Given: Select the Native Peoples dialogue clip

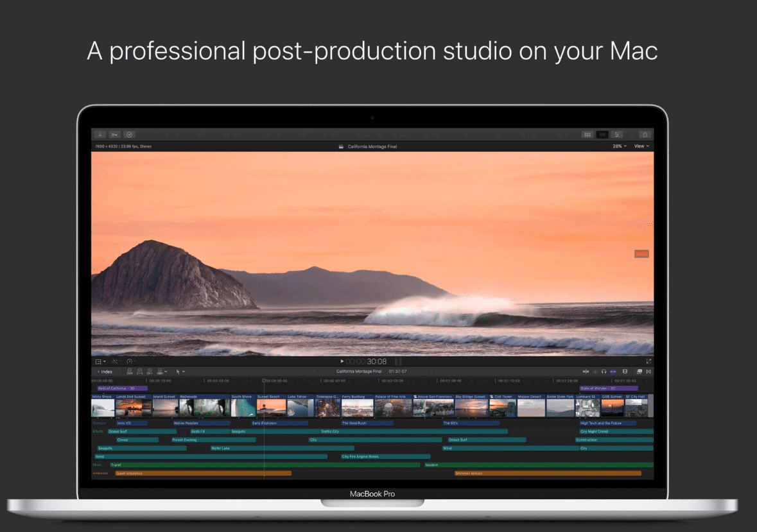Looking at the screenshot, I should (x=202, y=423).
